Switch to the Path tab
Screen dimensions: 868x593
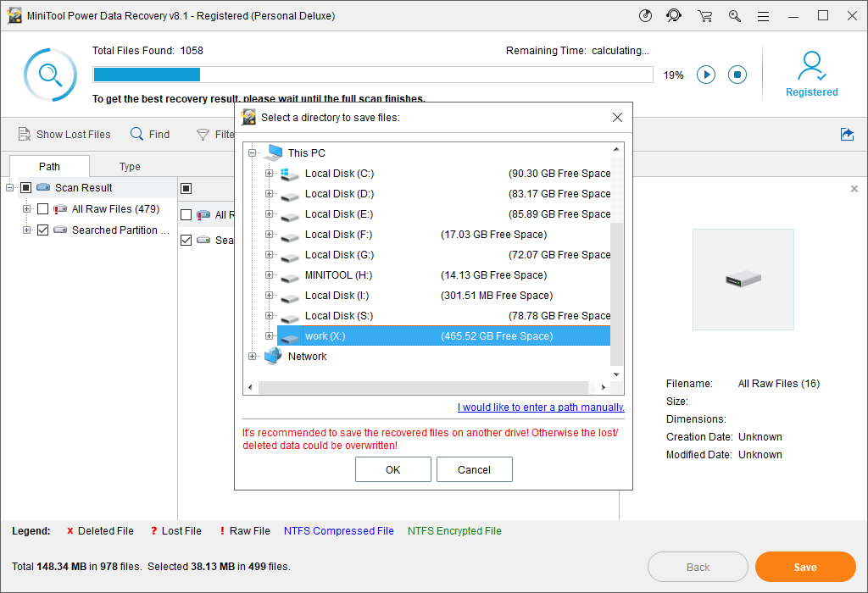point(49,167)
